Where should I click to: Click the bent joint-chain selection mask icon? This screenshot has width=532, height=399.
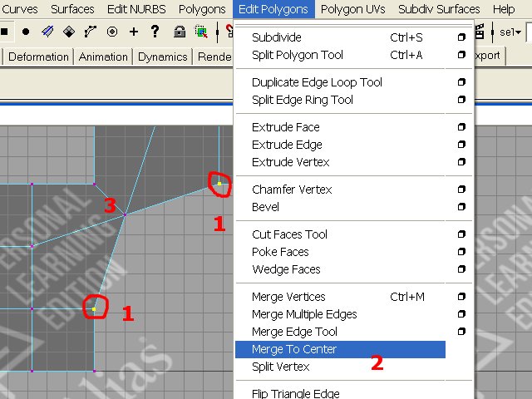(x=91, y=32)
